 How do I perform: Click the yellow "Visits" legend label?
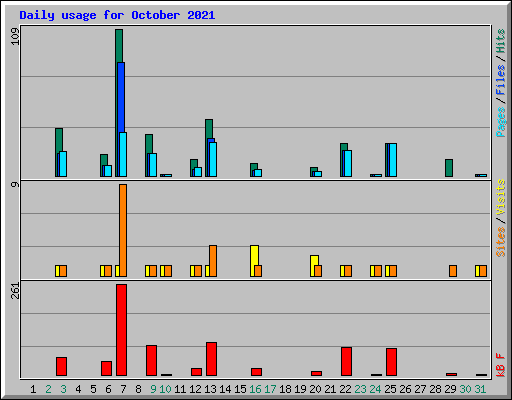pos(500,198)
